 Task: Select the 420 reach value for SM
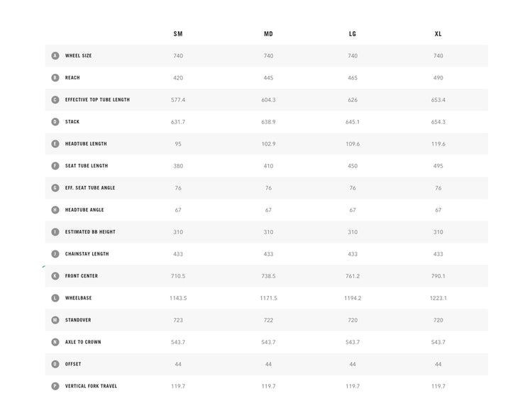click(x=178, y=78)
